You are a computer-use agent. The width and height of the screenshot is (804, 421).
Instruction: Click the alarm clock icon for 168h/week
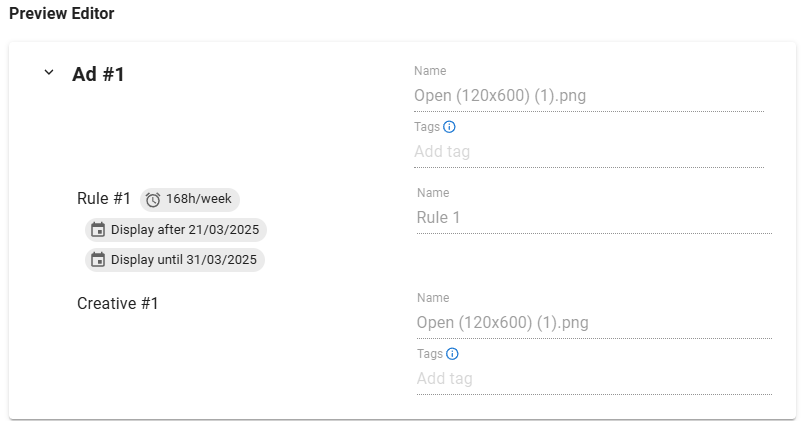point(153,200)
